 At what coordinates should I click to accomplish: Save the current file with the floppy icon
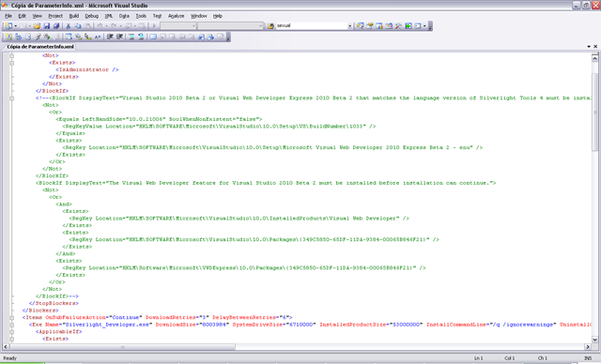point(47,25)
